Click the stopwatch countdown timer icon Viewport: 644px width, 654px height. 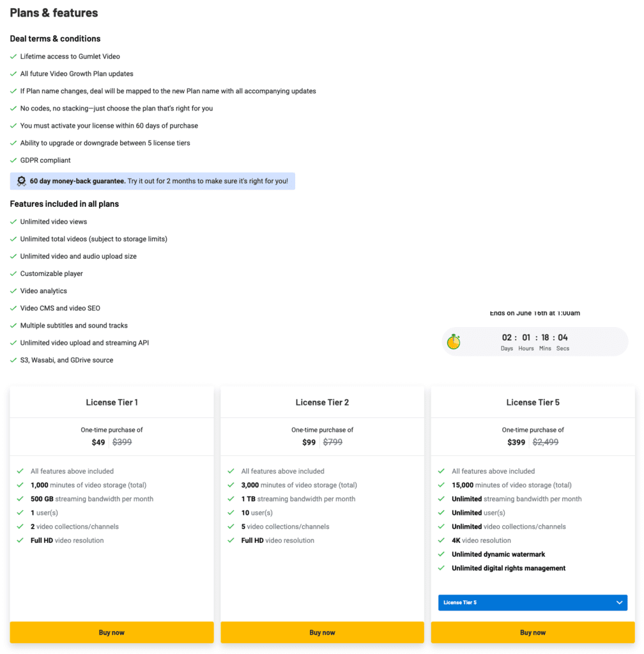[x=454, y=342]
